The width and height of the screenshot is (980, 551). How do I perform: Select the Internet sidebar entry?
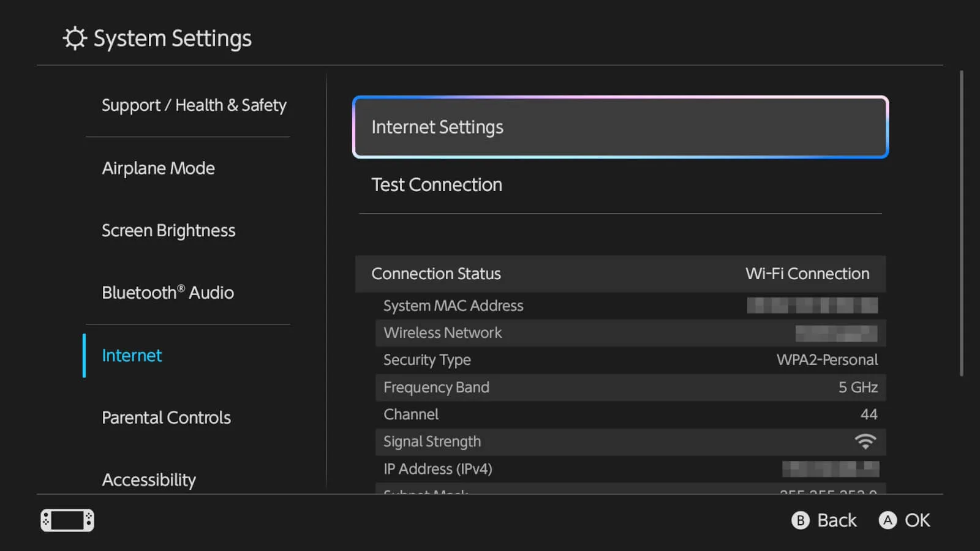coord(132,355)
